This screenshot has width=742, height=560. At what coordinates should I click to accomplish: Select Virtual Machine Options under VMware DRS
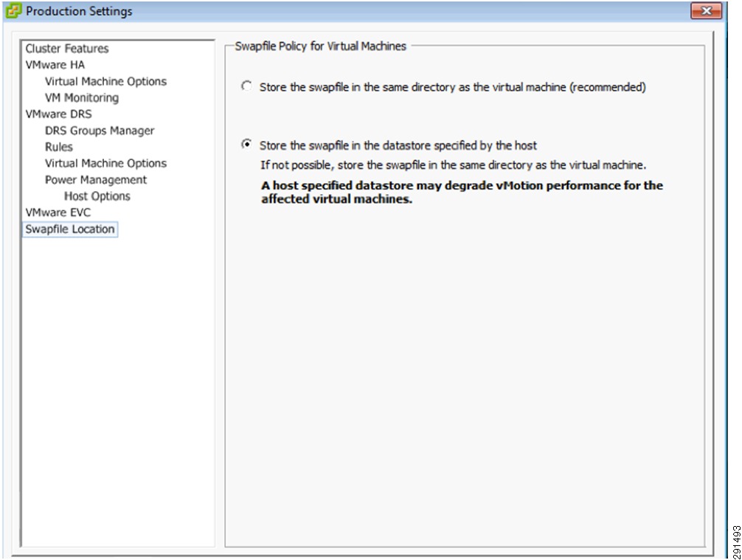pyautogui.click(x=105, y=163)
